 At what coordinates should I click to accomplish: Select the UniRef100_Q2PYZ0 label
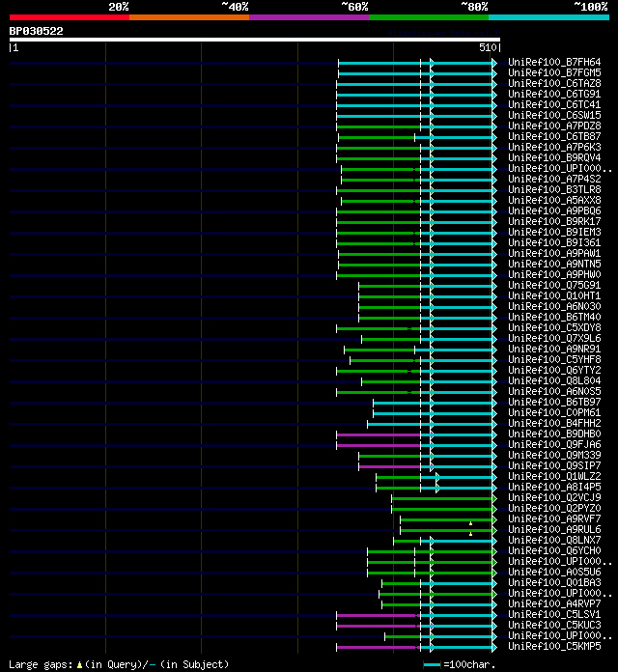[554, 508]
